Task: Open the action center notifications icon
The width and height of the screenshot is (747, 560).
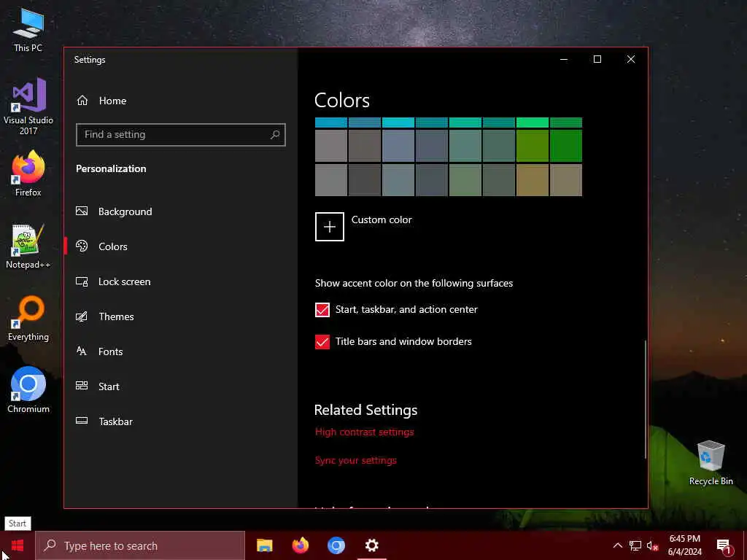Action: tap(724, 545)
